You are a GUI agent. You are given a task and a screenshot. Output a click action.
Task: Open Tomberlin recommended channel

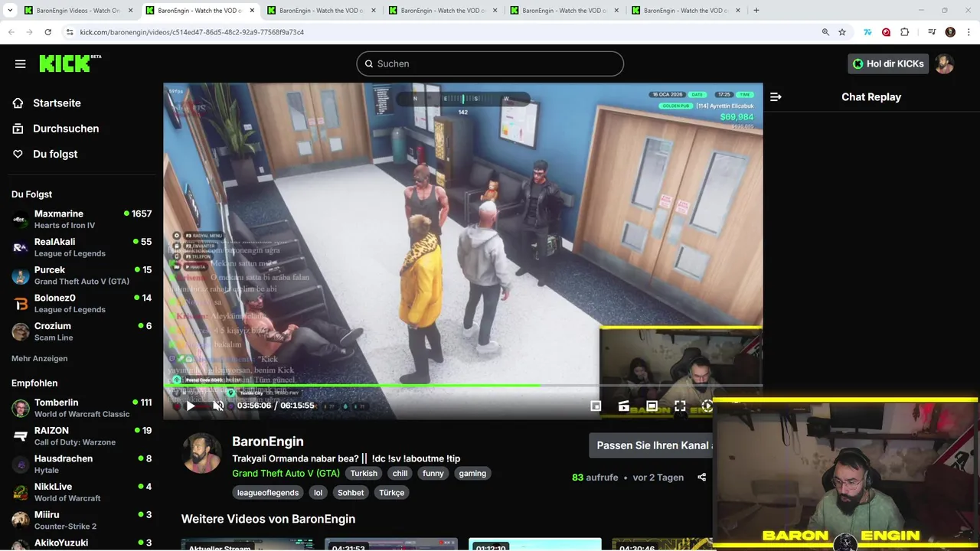point(81,408)
